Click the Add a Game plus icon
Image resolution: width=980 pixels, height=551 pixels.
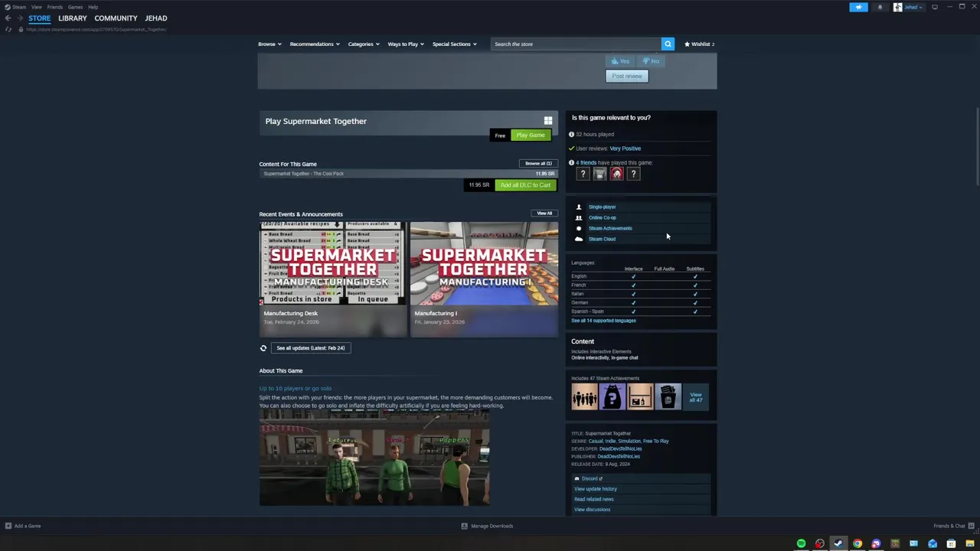[8, 526]
